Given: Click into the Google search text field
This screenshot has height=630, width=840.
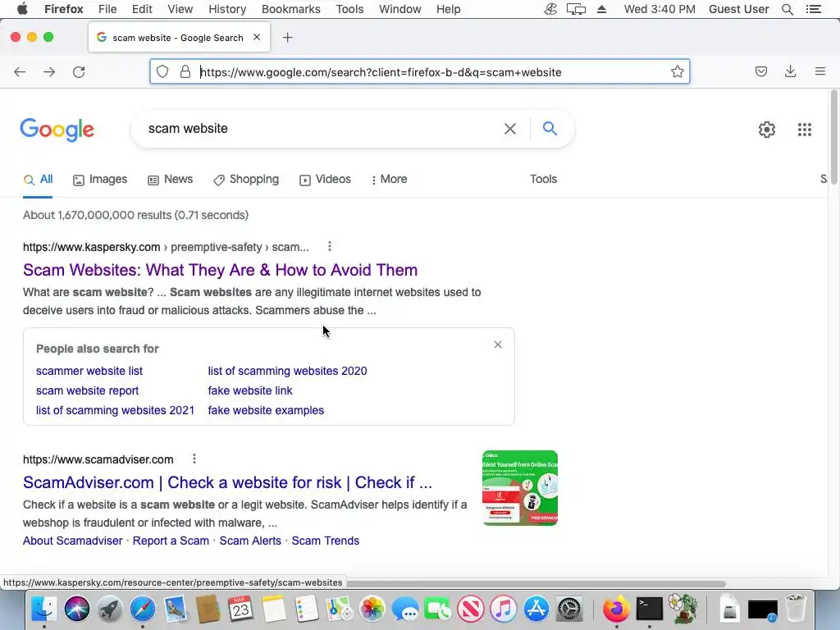Looking at the screenshot, I should point(322,129).
